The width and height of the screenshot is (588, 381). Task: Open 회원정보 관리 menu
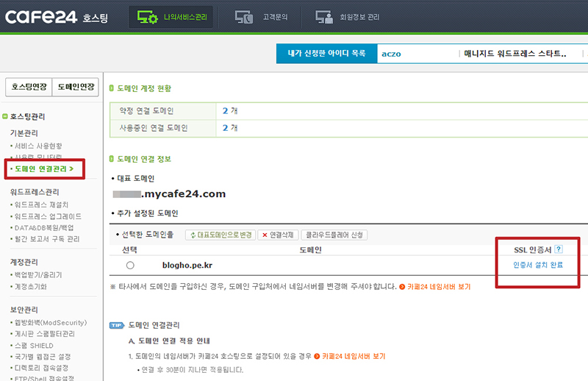click(x=347, y=17)
